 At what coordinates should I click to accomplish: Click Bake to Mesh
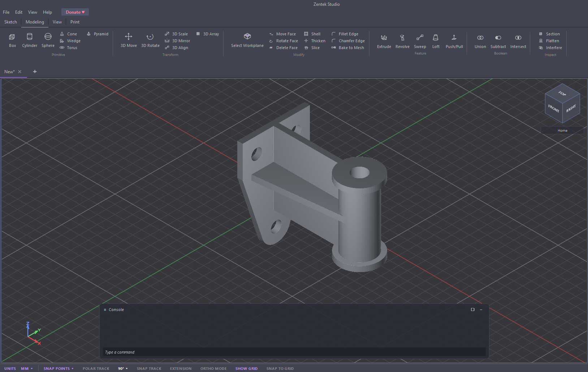click(x=348, y=48)
